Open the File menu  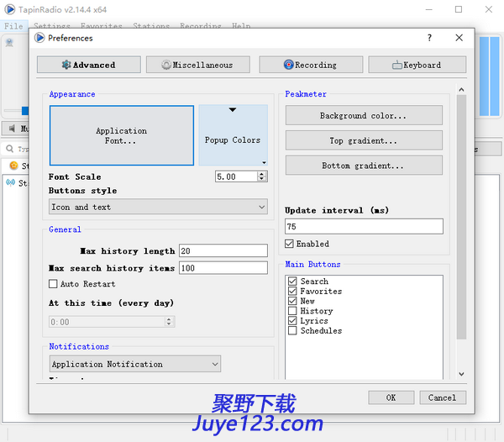13,26
